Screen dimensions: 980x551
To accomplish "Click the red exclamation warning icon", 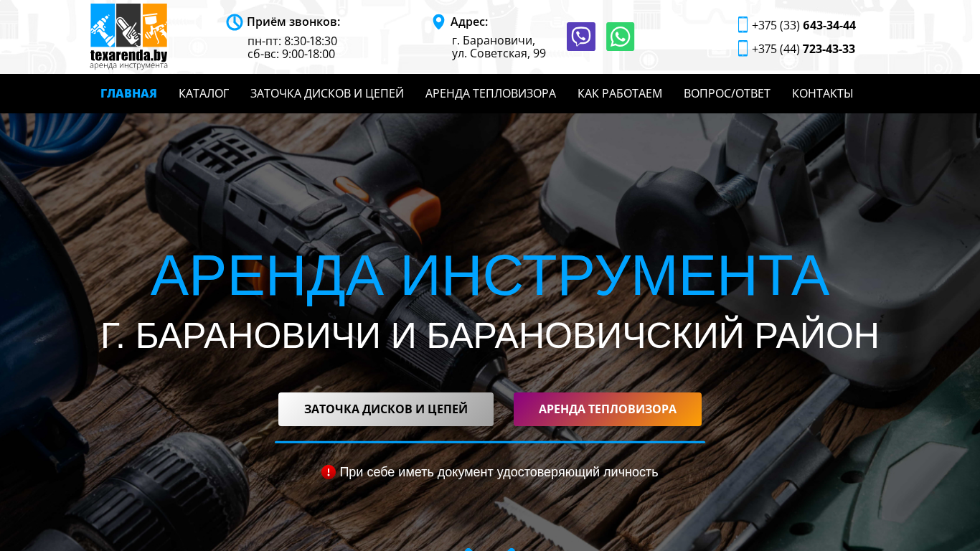I will (329, 472).
